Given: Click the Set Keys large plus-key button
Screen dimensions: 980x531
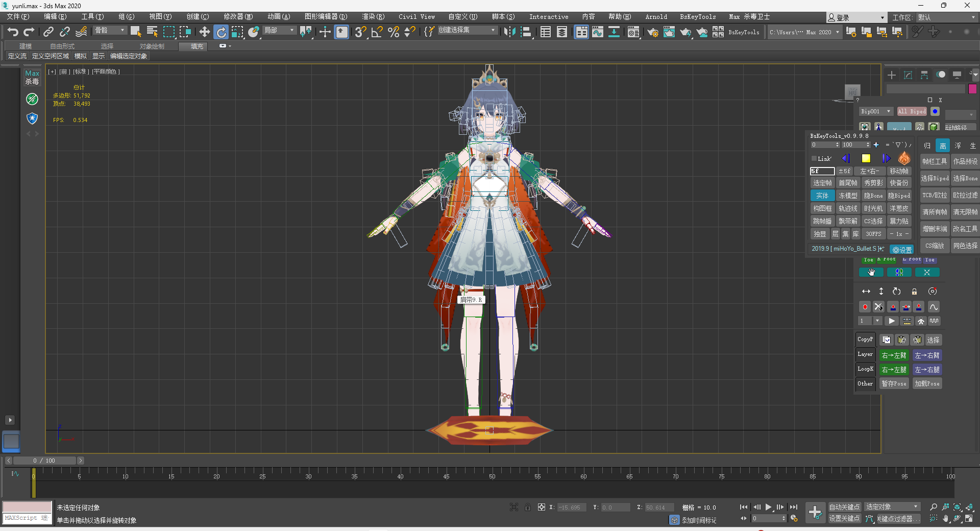Looking at the screenshot, I should pos(815,512).
